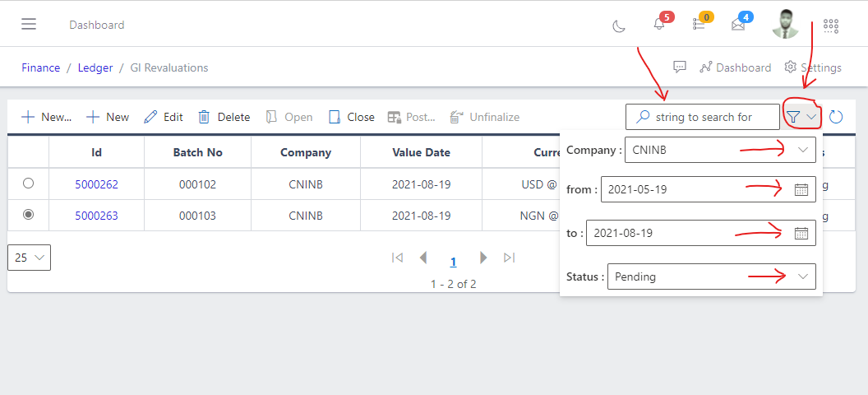Open the apps grid launcher icon
This screenshot has width=868, height=395.
click(x=831, y=26)
